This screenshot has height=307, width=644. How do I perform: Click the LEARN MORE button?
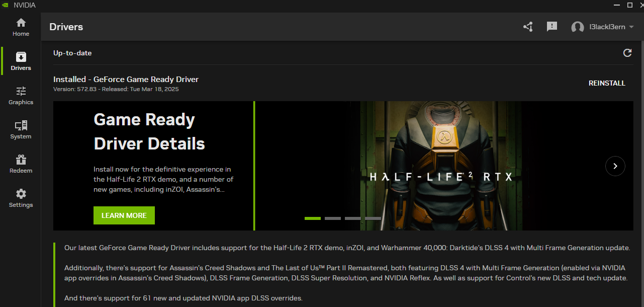[124, 215]
